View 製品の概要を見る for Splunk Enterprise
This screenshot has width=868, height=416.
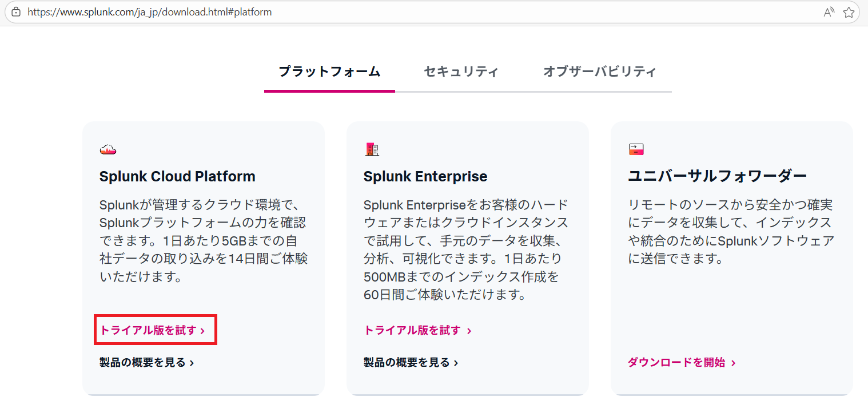click(411, 362)
